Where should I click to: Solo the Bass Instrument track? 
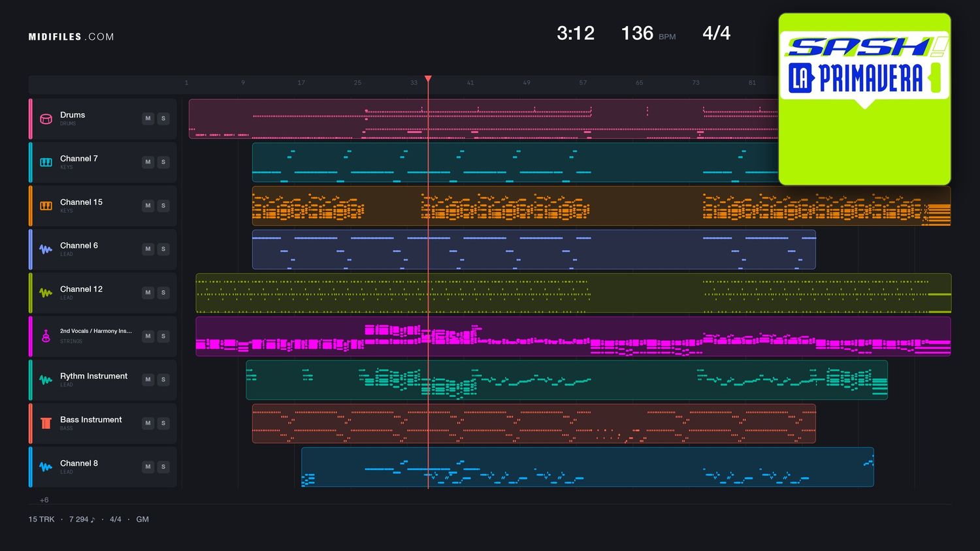click(x=163, y=423)
